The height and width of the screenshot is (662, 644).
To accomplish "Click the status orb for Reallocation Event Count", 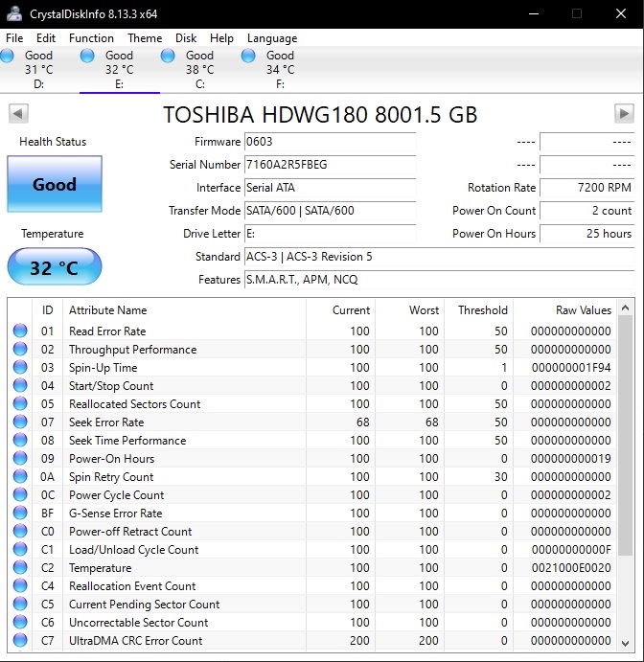I will pyautogui.click(x=20, y=585).
